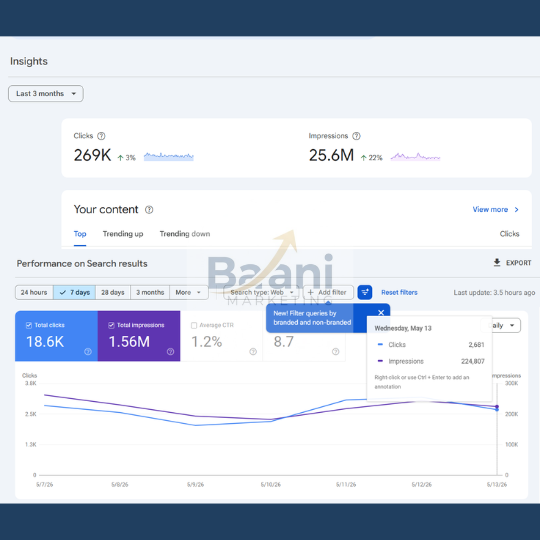Click the 269K clicks value

92,155
